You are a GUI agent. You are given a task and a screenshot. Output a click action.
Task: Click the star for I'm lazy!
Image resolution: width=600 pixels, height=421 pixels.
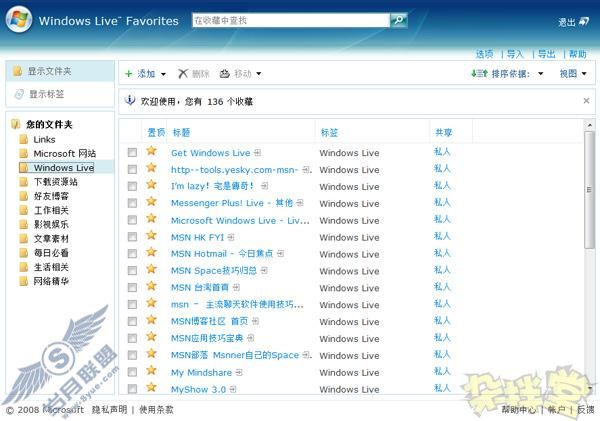152,184
